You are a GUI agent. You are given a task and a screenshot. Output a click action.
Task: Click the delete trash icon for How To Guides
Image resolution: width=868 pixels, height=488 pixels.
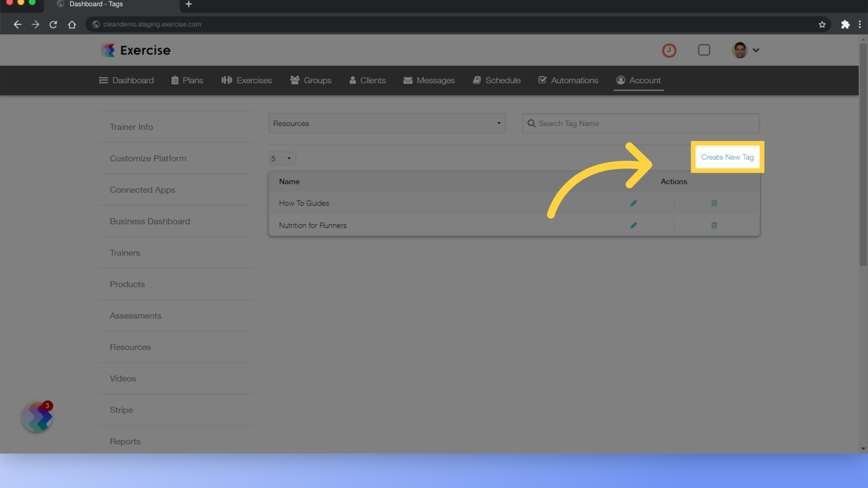click(x=714, y=203)
